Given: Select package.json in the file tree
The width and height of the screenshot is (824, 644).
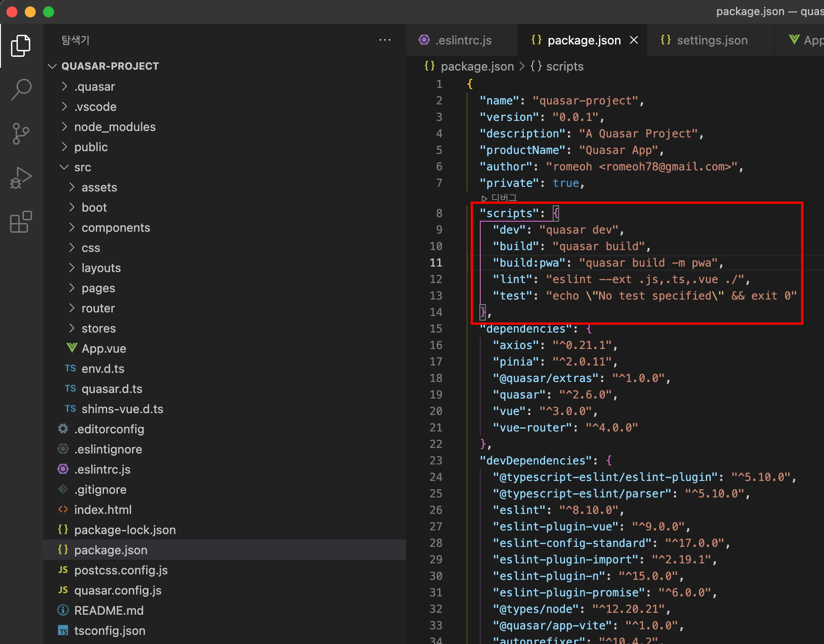Looking at the screenshot, I should point(225,550).
